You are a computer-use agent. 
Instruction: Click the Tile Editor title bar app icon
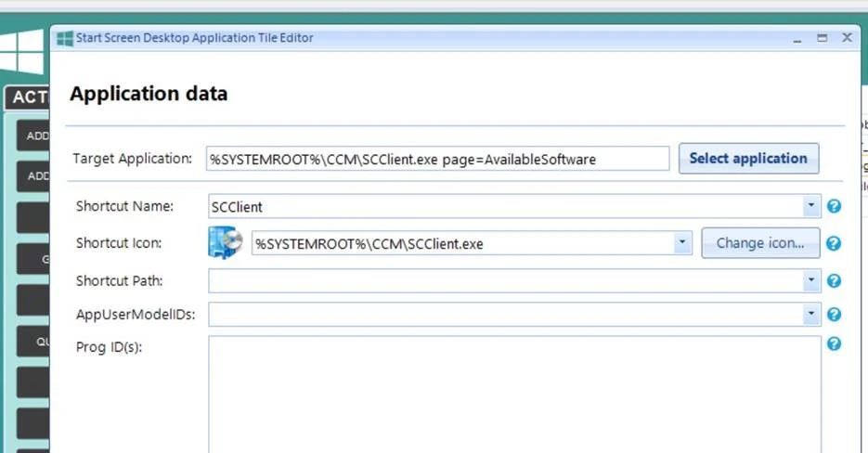[65, 38]
